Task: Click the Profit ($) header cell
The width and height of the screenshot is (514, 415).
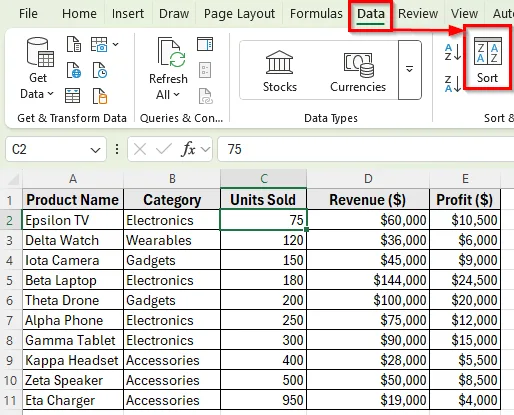Action: click(x=465, y=199)
